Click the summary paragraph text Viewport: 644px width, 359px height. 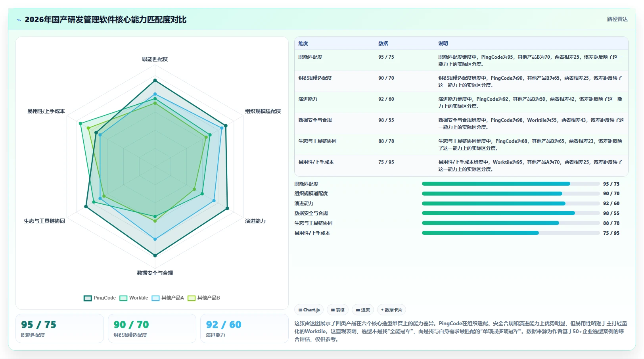click(461, 331)
